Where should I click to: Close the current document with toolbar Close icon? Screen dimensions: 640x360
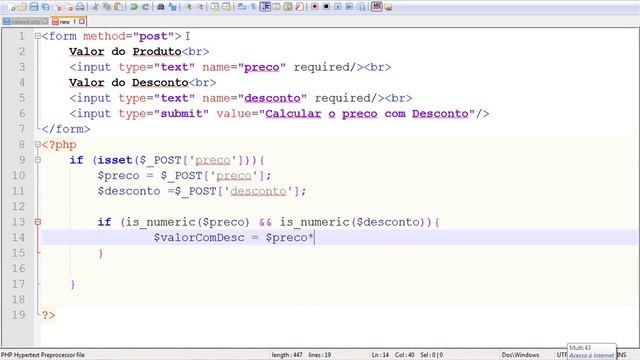tap(58, 7)
